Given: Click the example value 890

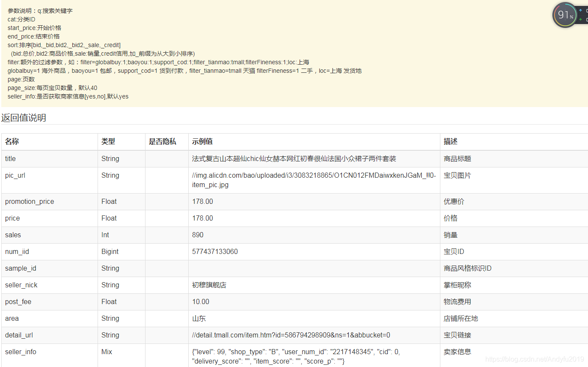Looking at the screenshot, I should 198,235.
